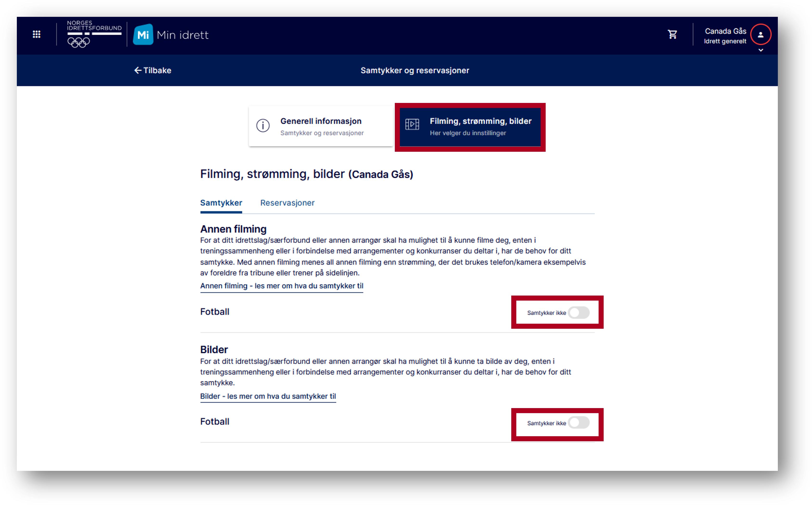Select Filming, strømming, bilder card

click(x=470, y=127)
